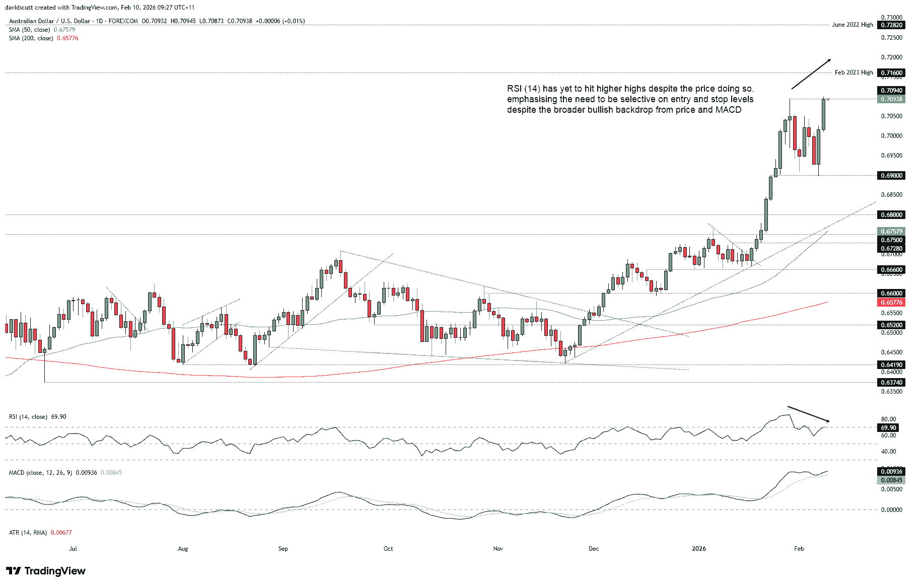
Task: Click the MACD (close, 12, 26, 9) legend
Action: 65,473
